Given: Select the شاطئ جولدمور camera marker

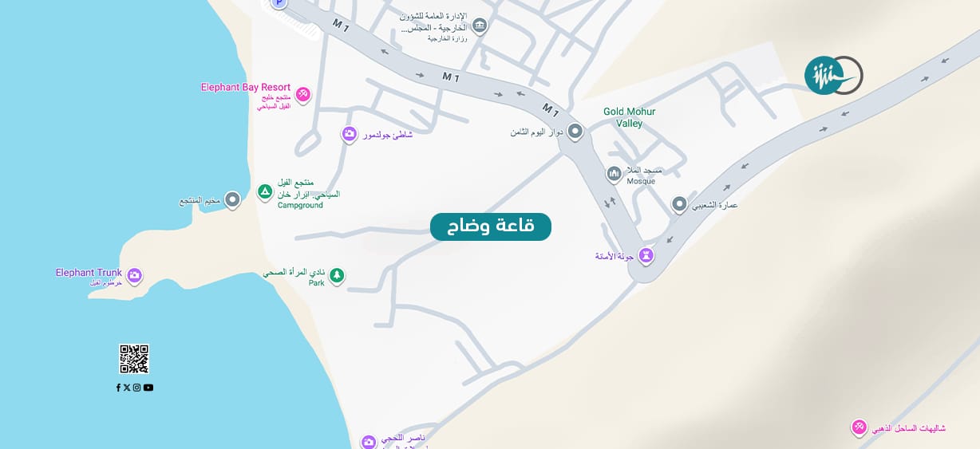Looking at the screenshot, I should [x=349, y=134].
